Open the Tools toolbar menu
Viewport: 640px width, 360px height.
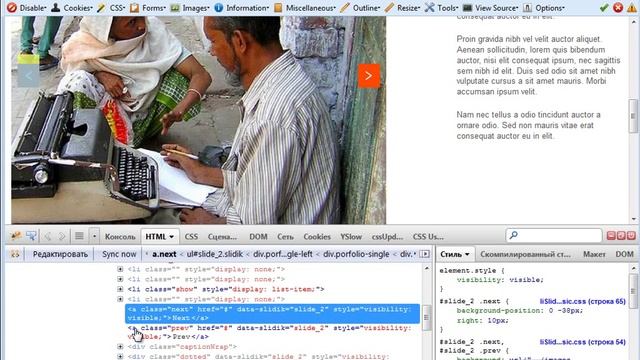pyautogui.click(x=441, y=8)
